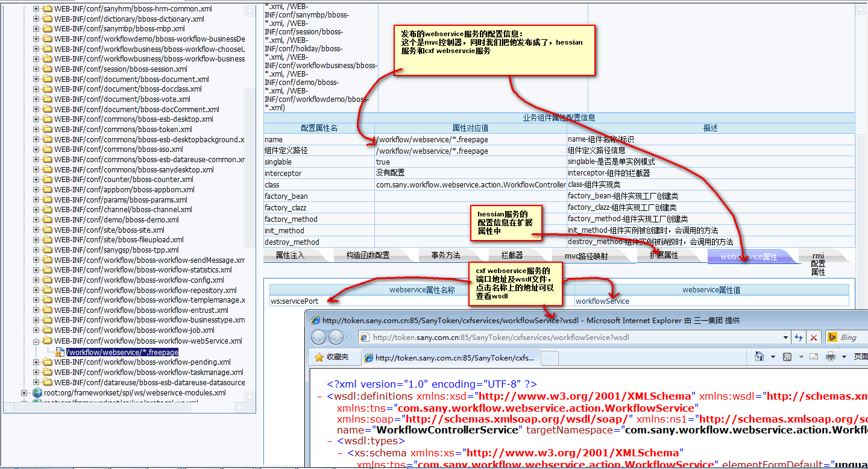The height and width of the screenshot is (469, 868).
Task: Click the ws:servicePort property link
Action: (295, 301)
